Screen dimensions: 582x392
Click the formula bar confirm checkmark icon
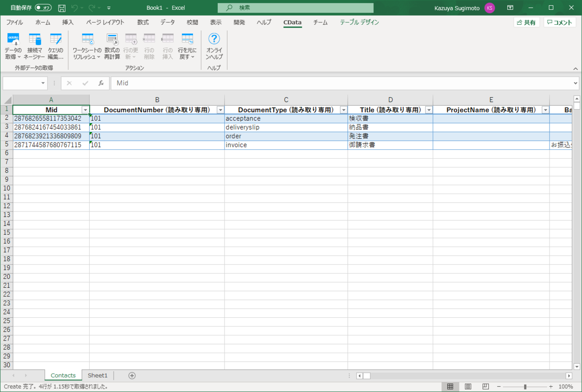tap(85, 83)
